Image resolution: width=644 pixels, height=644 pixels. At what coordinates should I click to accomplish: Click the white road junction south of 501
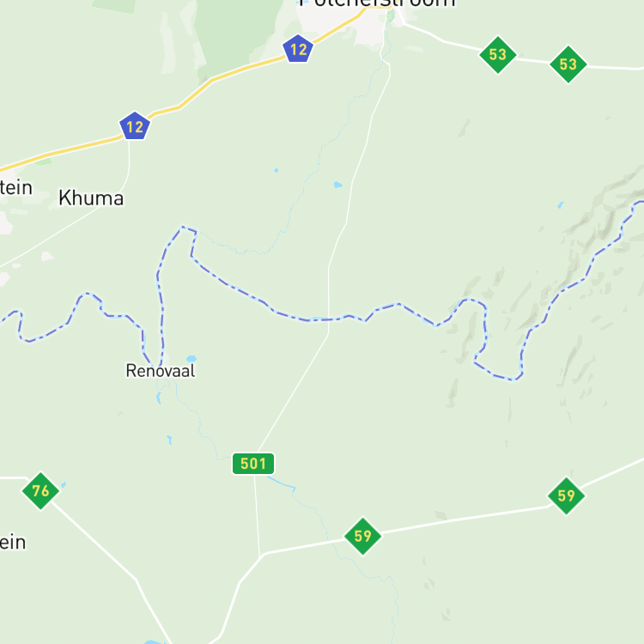tap(260, 556)
